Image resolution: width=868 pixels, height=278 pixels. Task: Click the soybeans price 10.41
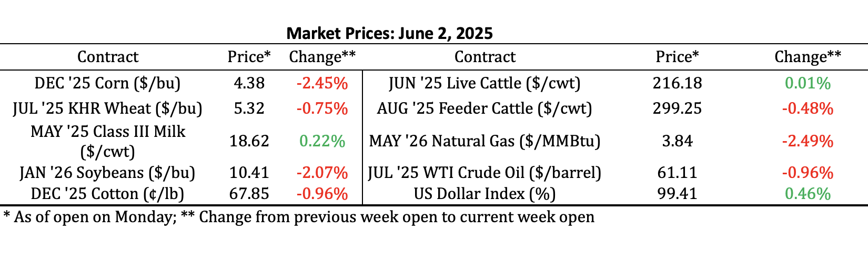click(x=249, y=173)
